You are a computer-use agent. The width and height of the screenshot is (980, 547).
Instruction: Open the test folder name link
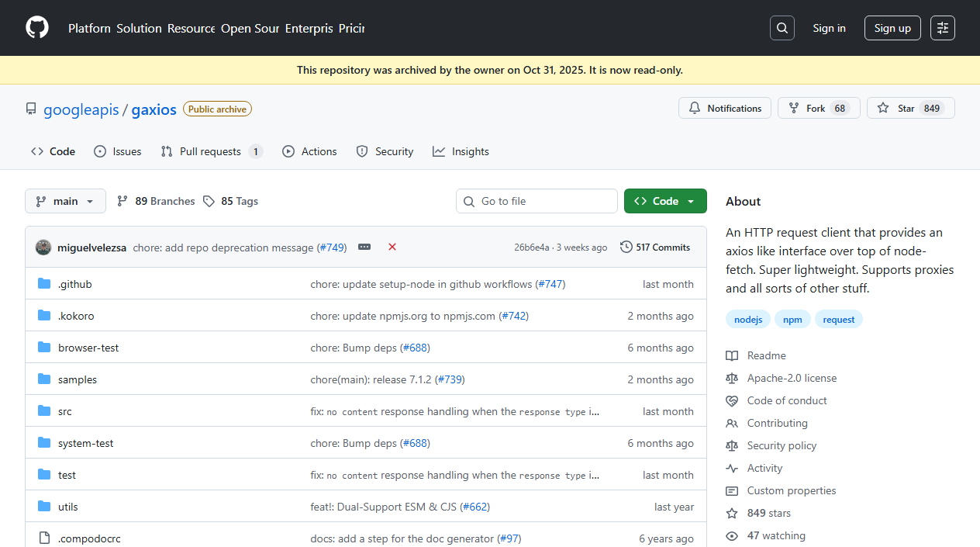point(67,475)
